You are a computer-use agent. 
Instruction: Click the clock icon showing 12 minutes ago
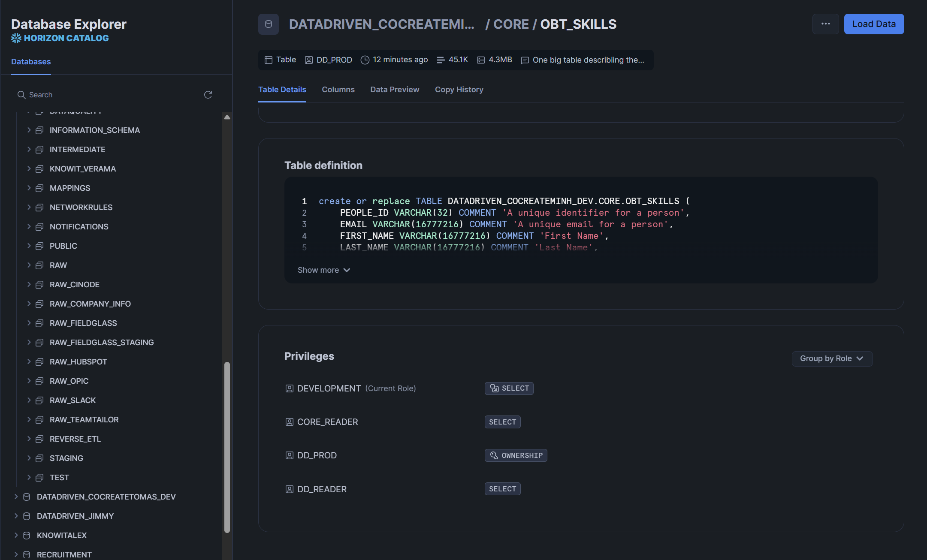click(365, 60)
